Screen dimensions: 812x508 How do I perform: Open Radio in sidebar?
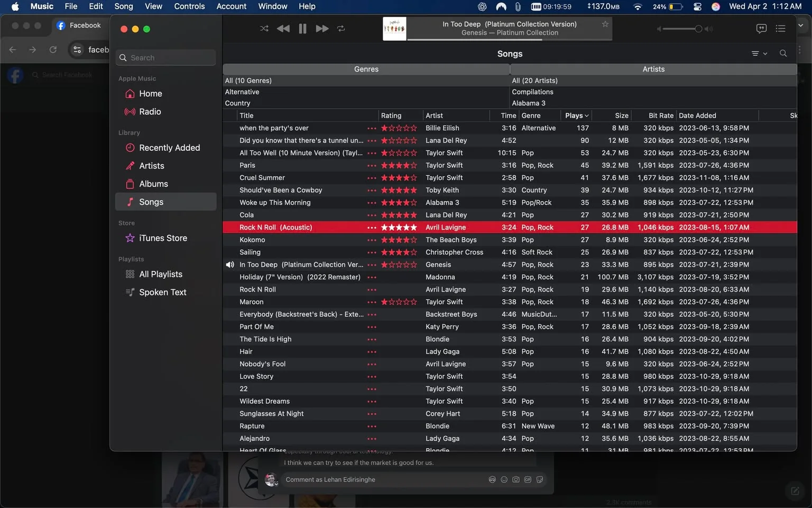pos(165,112)
